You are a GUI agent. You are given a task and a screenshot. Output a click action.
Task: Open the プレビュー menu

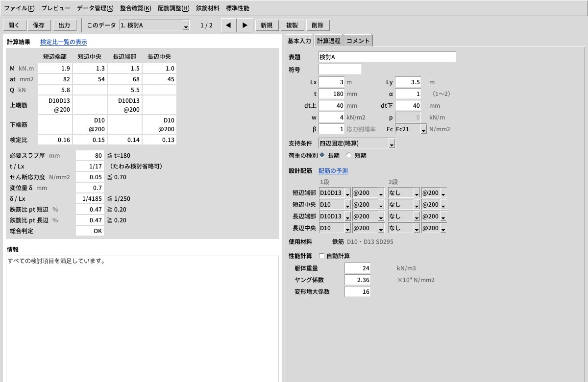click(56, 8)
